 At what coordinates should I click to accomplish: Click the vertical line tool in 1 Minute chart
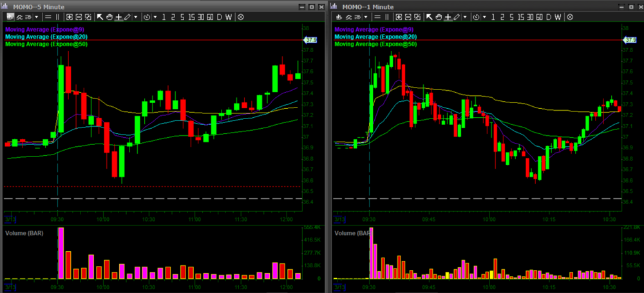point(386,17)
